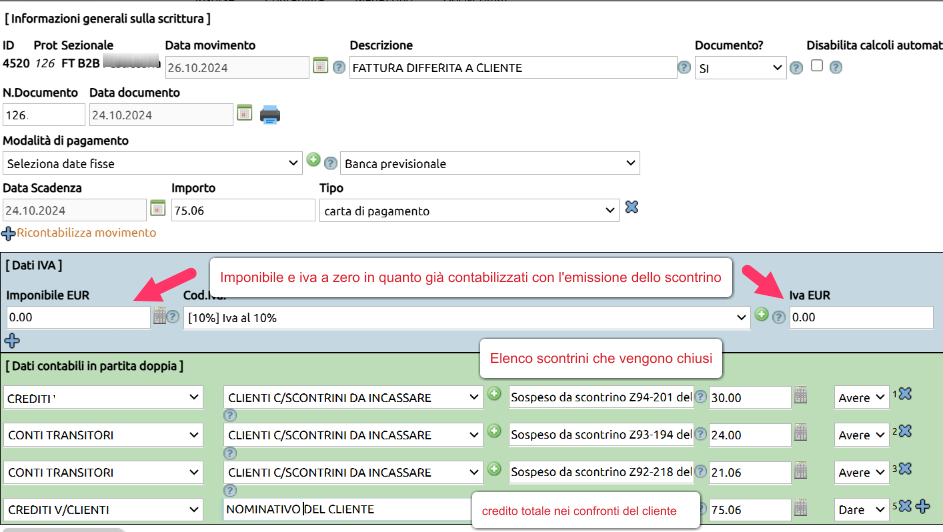Open Avere dropdown in 30.00 row
This screenshot has height=532, width=943.
(x=861, y=397)
